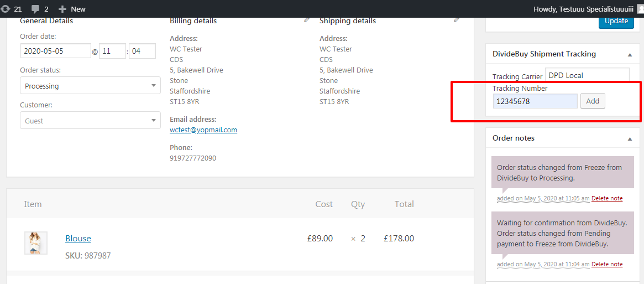Edit shipping details pencil icon
This screenshot has height=284, width=644.
(457, 20)
